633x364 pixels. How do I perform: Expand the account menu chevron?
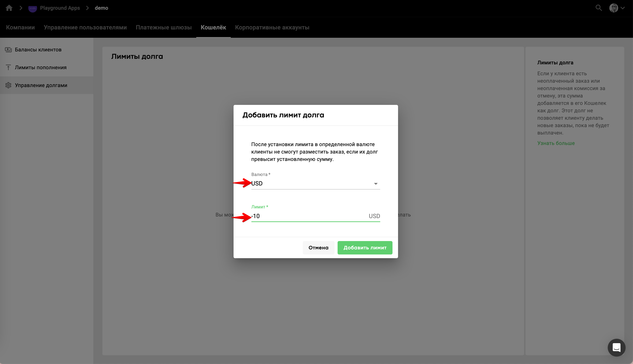(x=623, y=8)
